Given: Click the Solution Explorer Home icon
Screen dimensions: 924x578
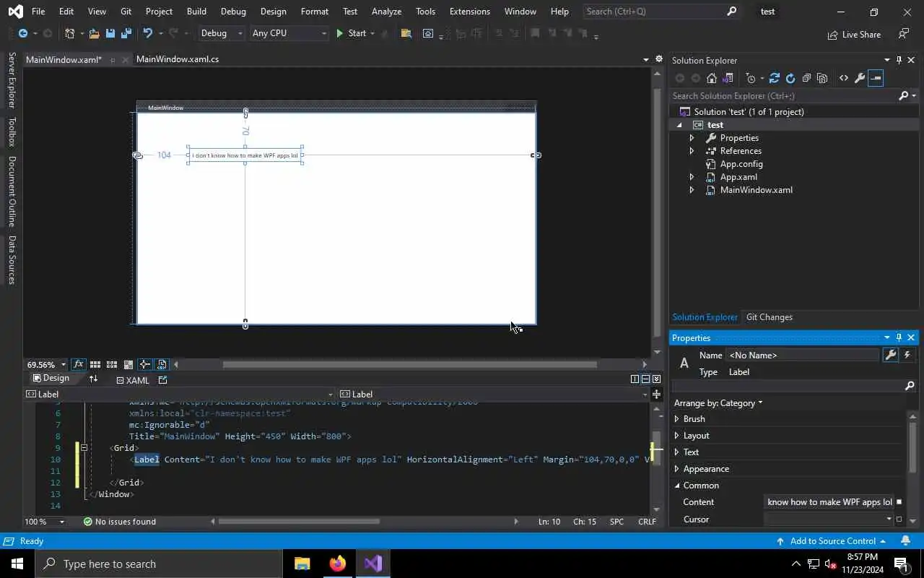Looking at the screenshot, I should coord(712,78).
